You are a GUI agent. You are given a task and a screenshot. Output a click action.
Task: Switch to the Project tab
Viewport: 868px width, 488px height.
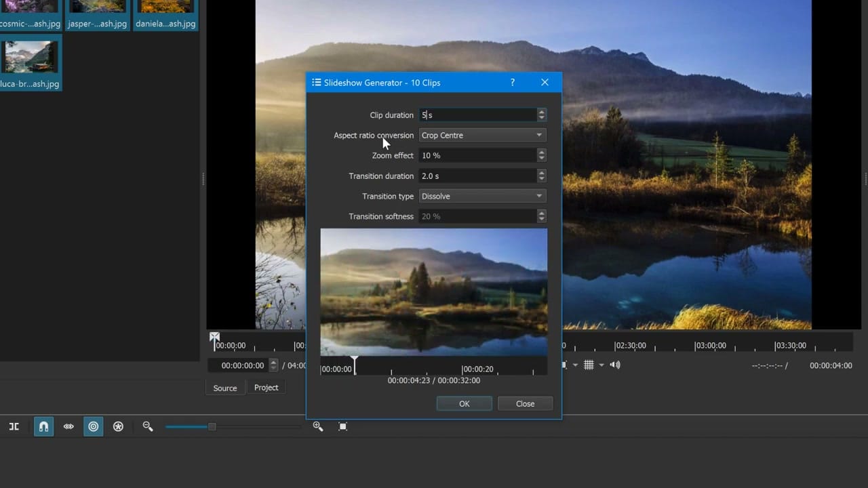[266, 387]
